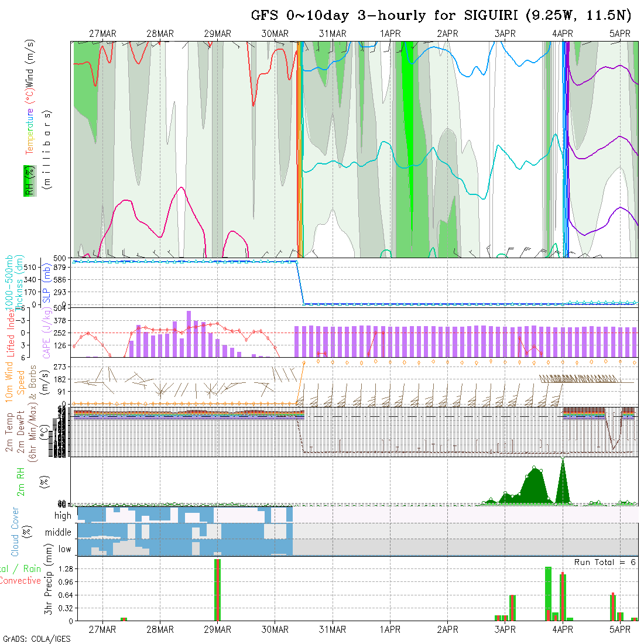Select the 'low' cloud cover row label
644x644 pixels.
64,549
